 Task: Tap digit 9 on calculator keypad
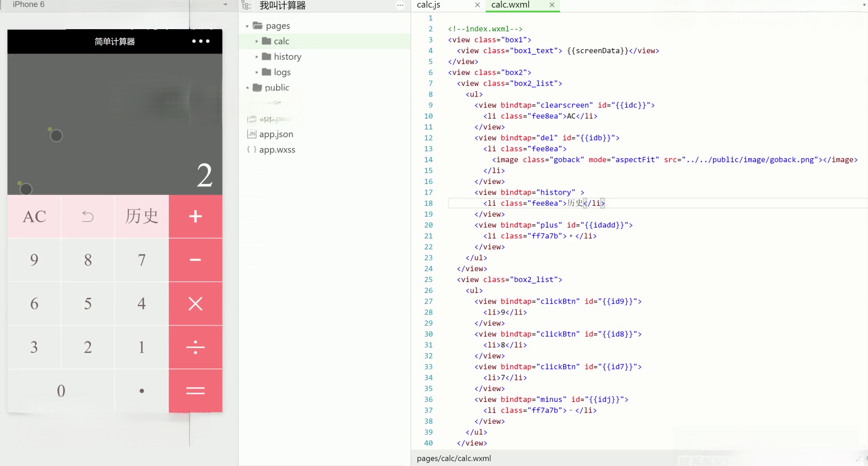point(34,260)
